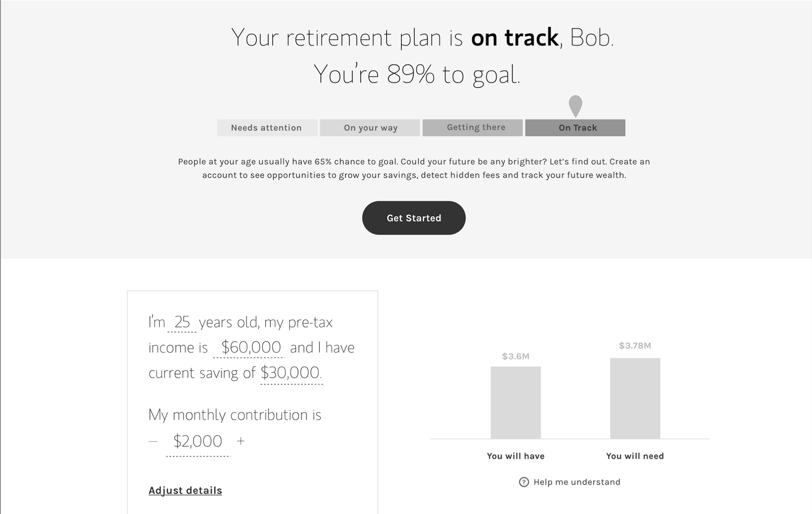Click the progress pin marker above On Track
The width and height of the screenshot is (812, 514).
click(575, 106)
